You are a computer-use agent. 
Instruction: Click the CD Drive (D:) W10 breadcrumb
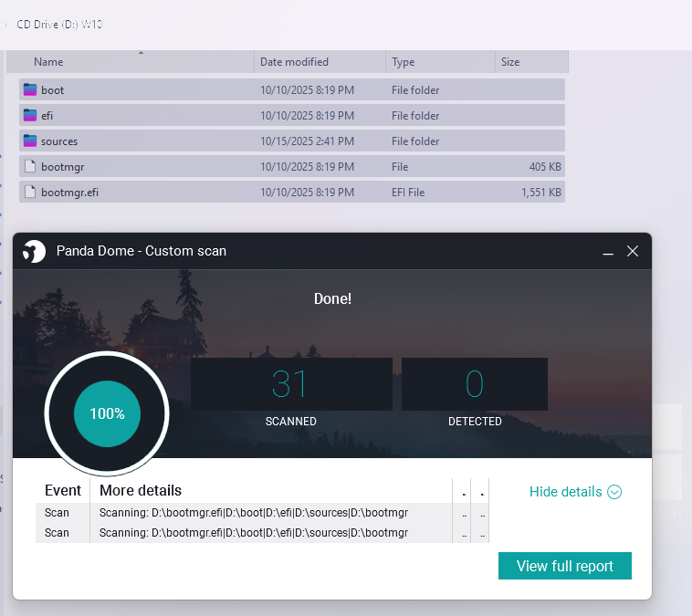pyautogui.click(x=59, y=25)
